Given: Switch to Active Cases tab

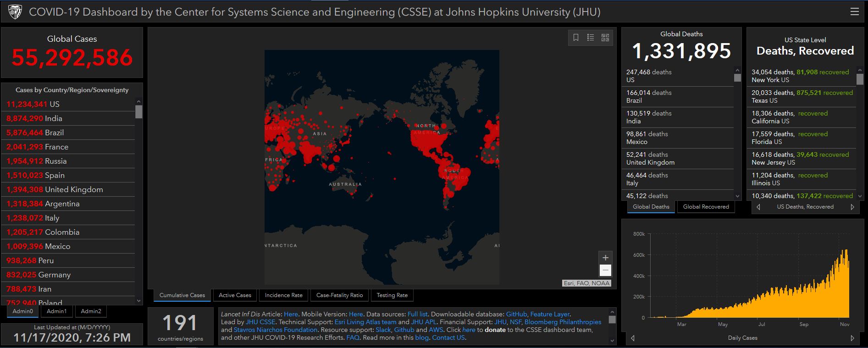Looking at the screenshot, I should tap(235, 295).
